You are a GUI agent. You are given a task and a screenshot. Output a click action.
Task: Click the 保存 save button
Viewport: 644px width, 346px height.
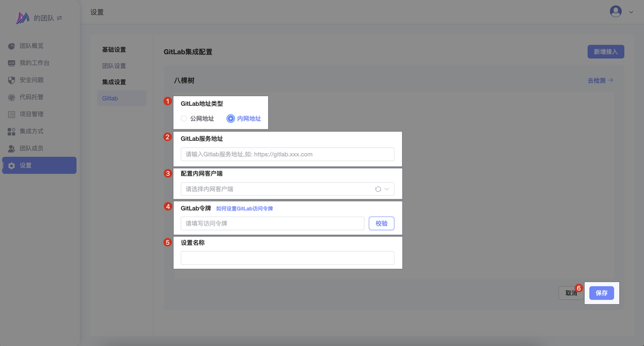[601, 293]
